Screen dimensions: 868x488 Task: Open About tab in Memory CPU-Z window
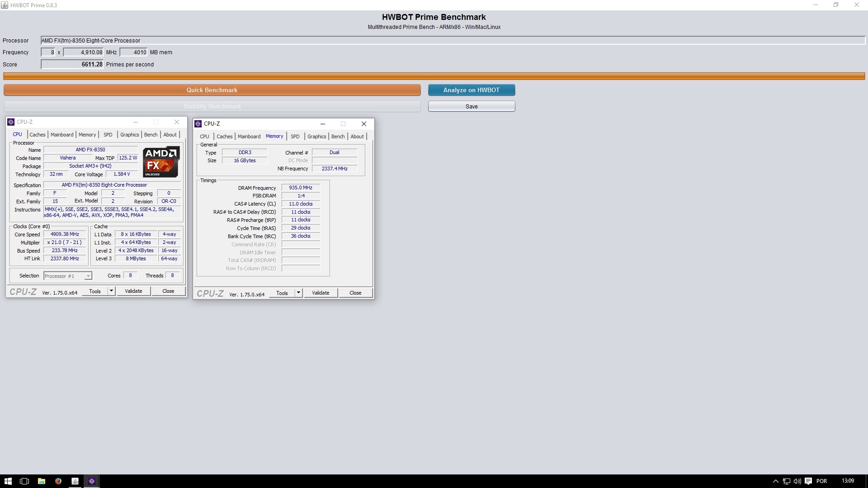(357, 136)
